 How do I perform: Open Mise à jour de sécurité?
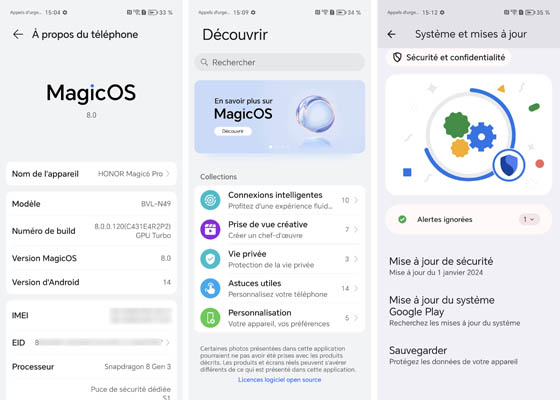(x=441, y=266)
